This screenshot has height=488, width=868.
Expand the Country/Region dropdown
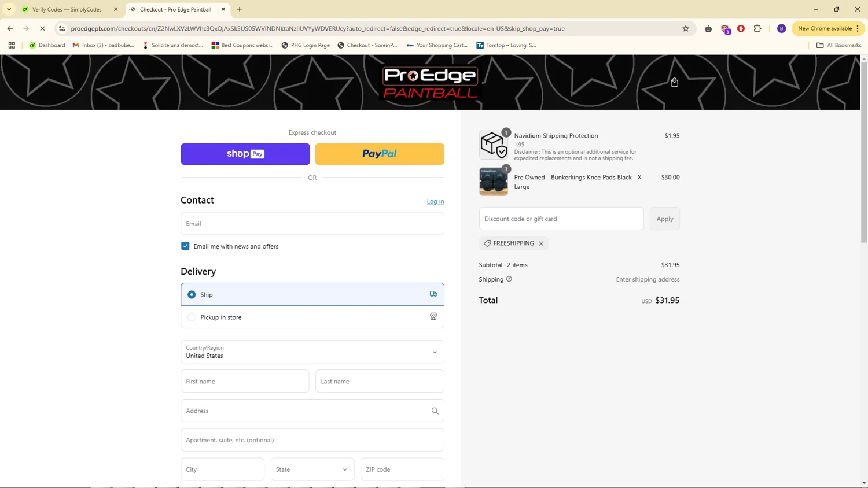[x=312, y=352]
